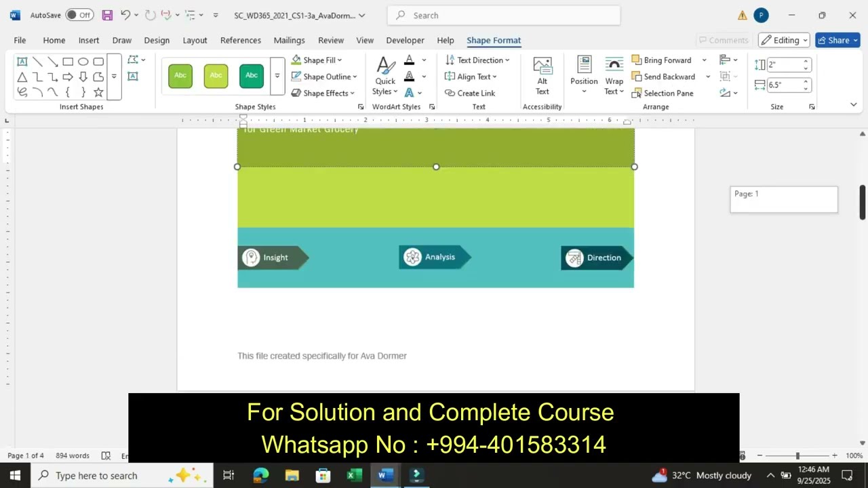Select the Oval shape
Viewport: 868px width, 488px height.
pos(83,62)
